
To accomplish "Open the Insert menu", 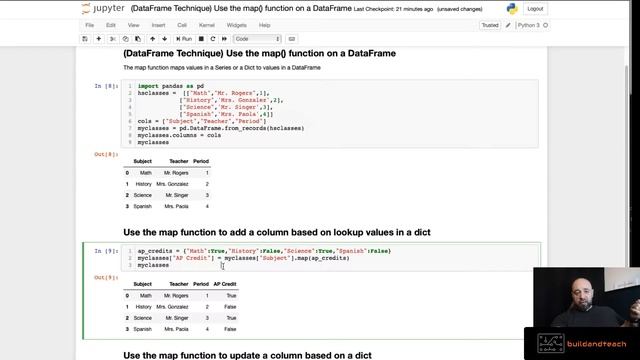I will [x=158, y=25].
